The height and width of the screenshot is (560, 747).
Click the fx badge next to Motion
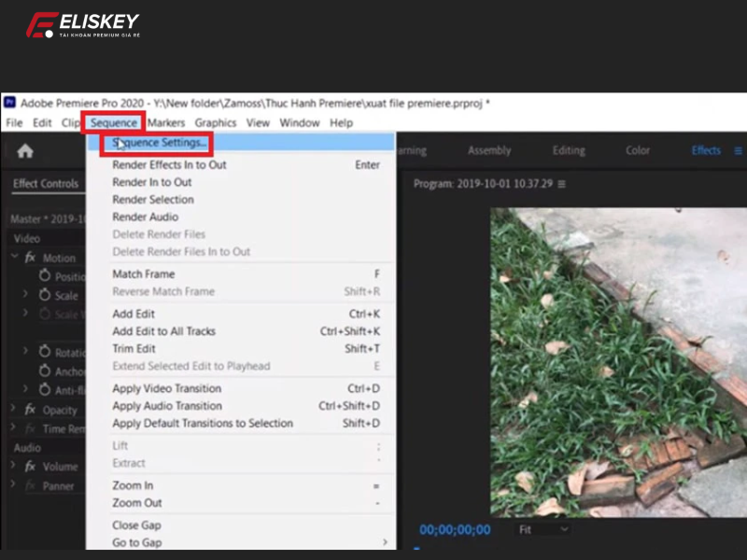coord(30,258)
